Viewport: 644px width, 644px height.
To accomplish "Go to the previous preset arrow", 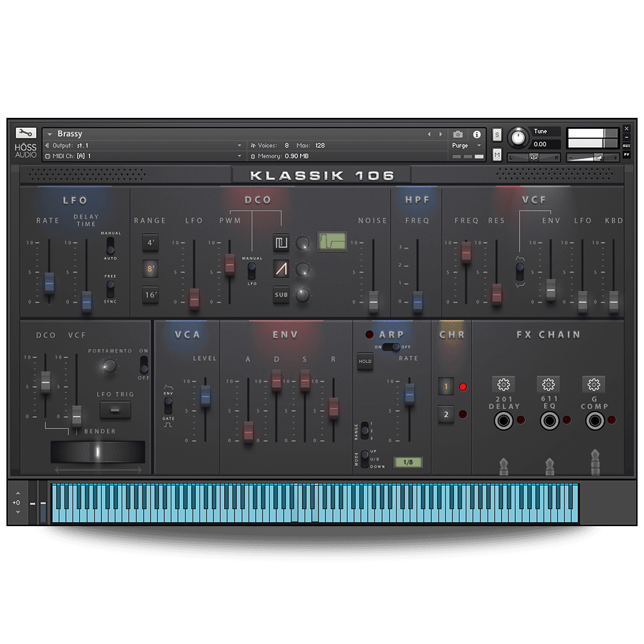I will (x=429, y=135).
